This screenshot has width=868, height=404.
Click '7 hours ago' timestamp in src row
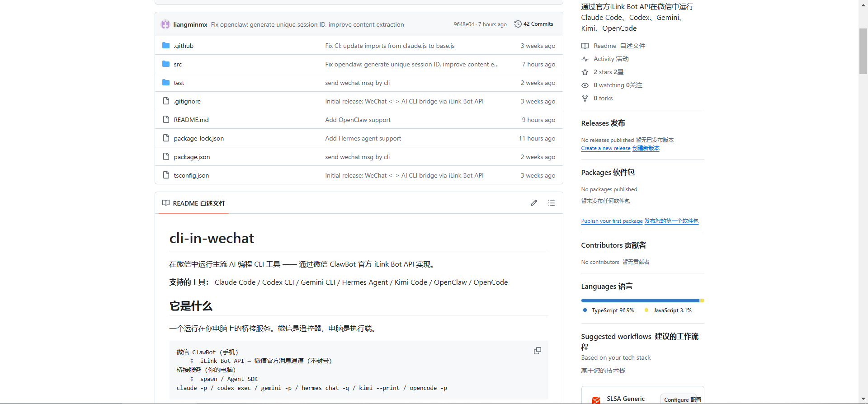(538, 64)
